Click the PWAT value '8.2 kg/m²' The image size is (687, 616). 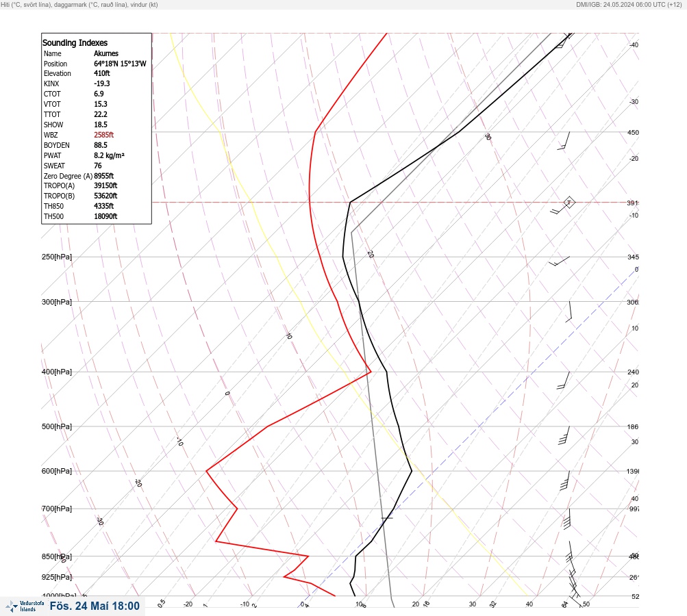(x=109, y=155)
